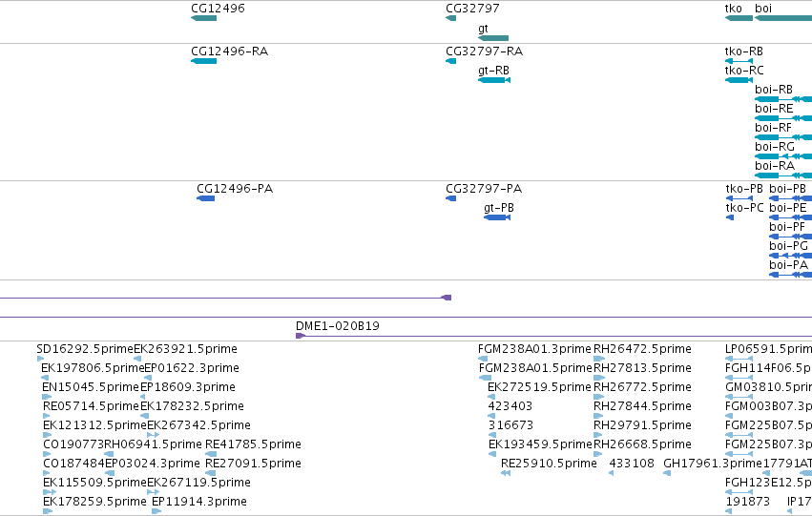Select BAC clone DME1-020B19 label

pos(337,326)
